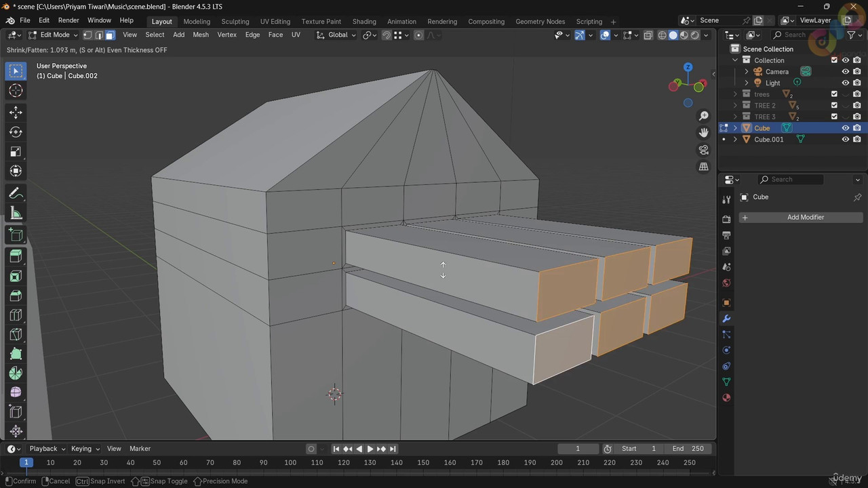Click the blue Z axis gizmo ball
The width and height of the screenshot is (868, 488).
688,67
